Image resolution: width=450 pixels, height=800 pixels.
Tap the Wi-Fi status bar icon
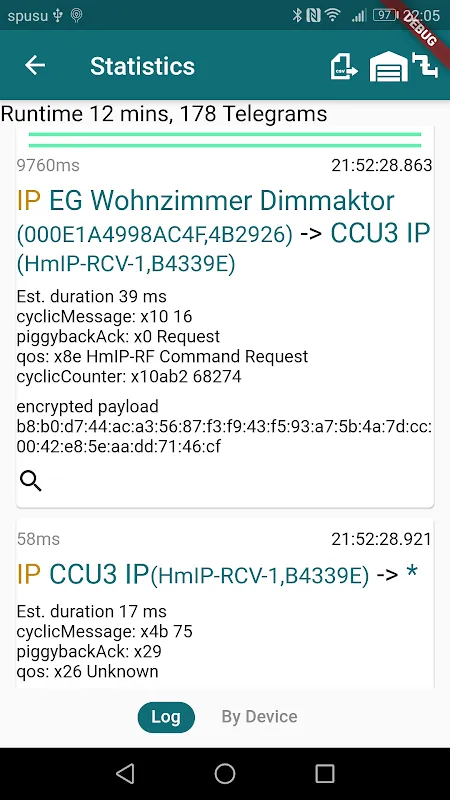(333, 15)
